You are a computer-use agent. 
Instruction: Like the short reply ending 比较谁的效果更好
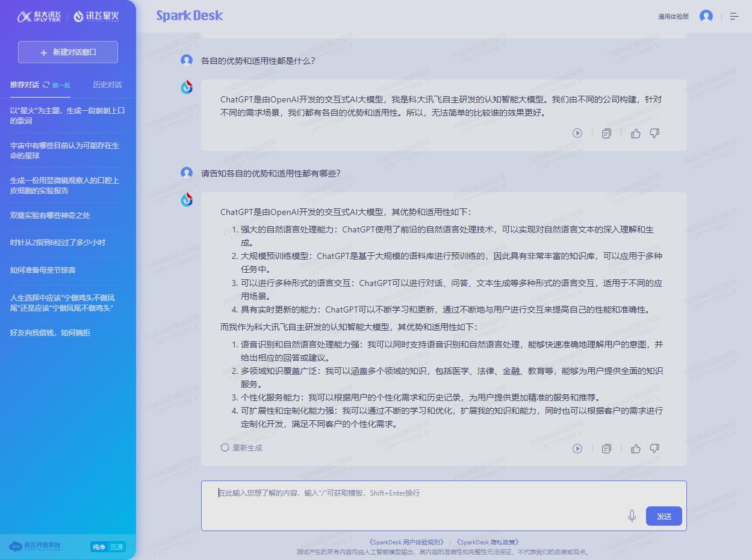[636, 133]
